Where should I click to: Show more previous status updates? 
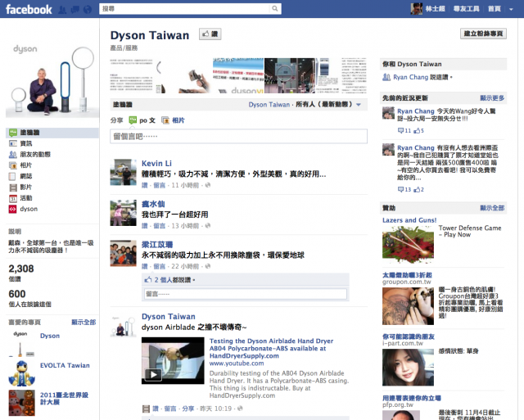[x=492, y=98]
